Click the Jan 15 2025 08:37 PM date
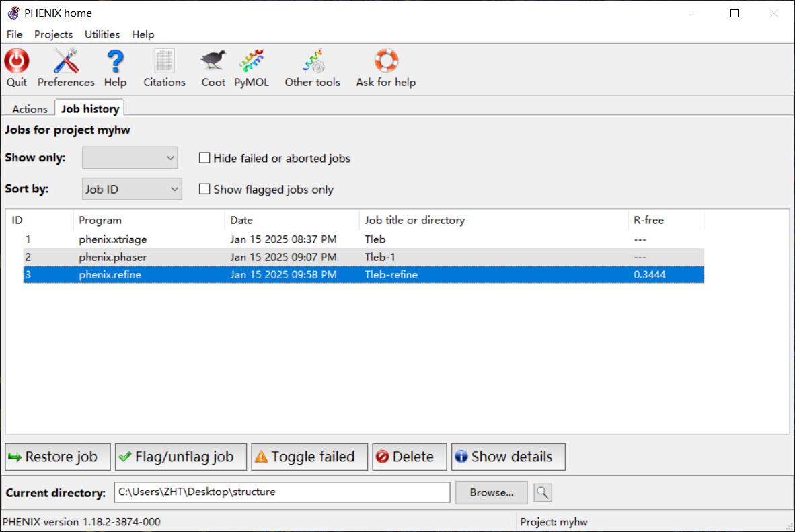 tap(283, 239)
